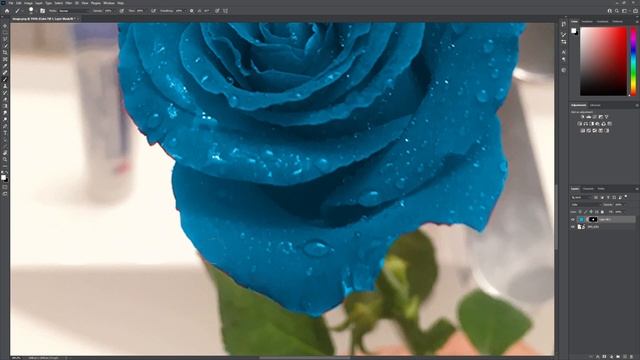This screenshot has width=640, height=360.
Task: Select the Lasso tool
Action: (5, 39)
